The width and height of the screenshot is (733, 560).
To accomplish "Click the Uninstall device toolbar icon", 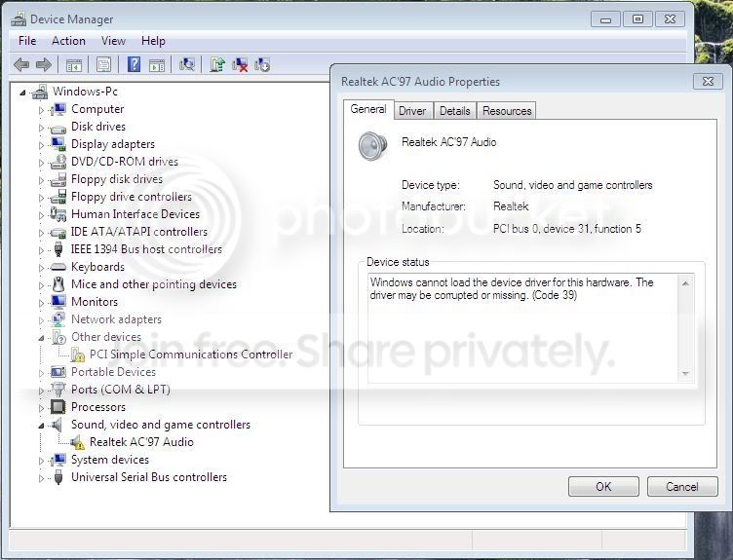I will 240,64.
